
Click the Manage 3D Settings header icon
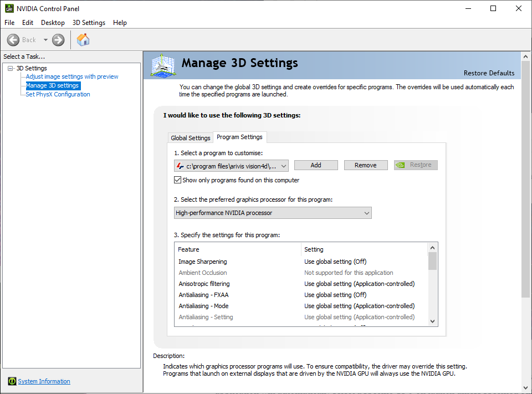(163, 66)
